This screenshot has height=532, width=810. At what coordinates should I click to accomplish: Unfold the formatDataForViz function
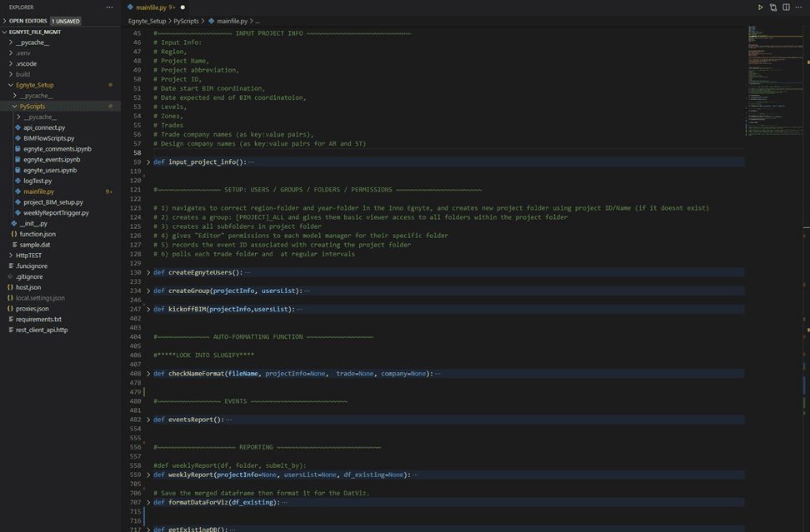(x=148, y=503)
